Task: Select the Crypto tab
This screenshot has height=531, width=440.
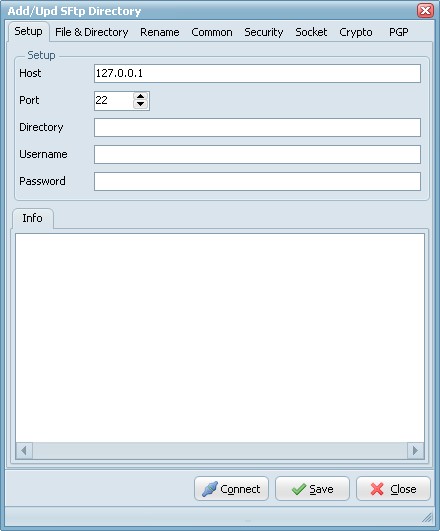Action: point(356,32)
